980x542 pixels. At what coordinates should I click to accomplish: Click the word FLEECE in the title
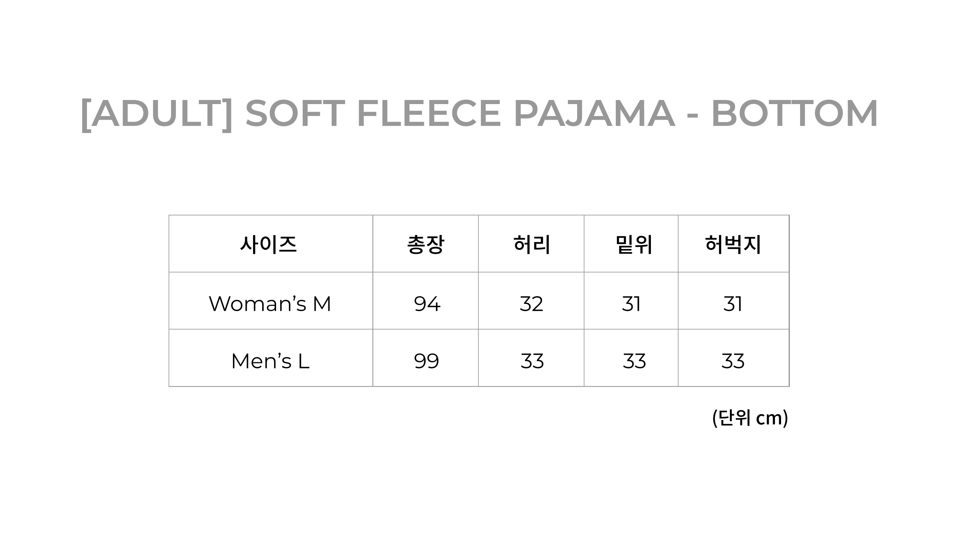pos(429,113)
